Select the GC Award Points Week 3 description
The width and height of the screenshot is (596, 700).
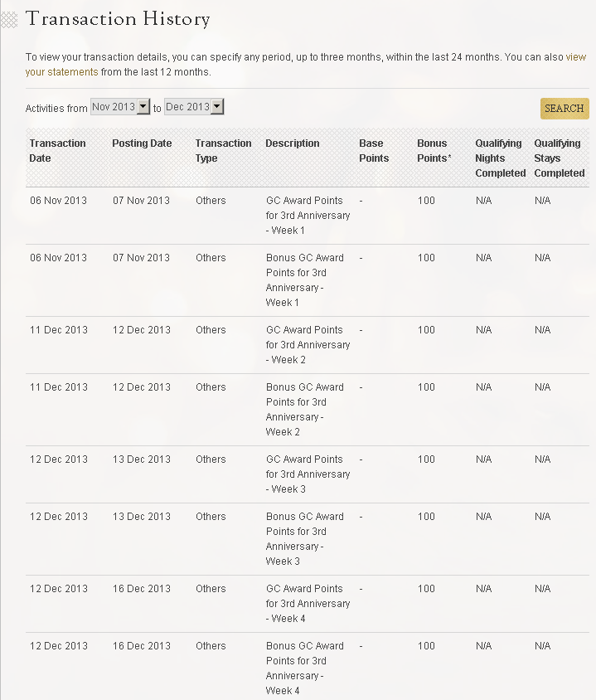tap(308, 474)
